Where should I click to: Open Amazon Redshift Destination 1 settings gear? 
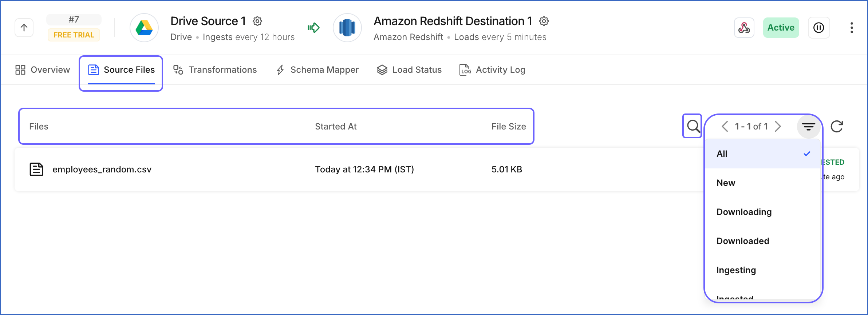point(544,21)
